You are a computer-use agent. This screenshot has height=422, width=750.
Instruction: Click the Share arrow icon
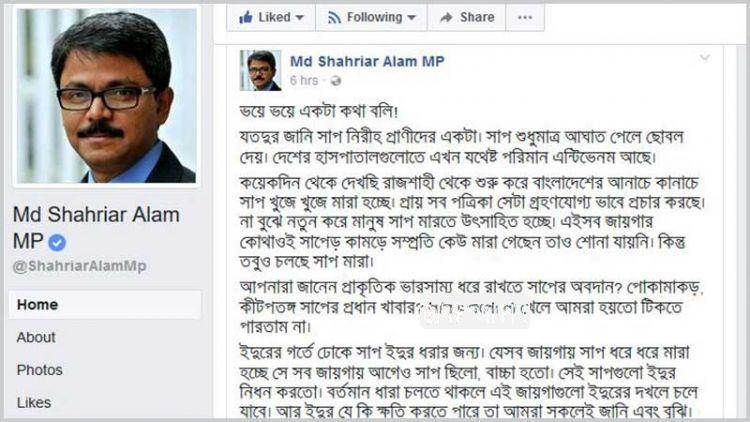446,18
